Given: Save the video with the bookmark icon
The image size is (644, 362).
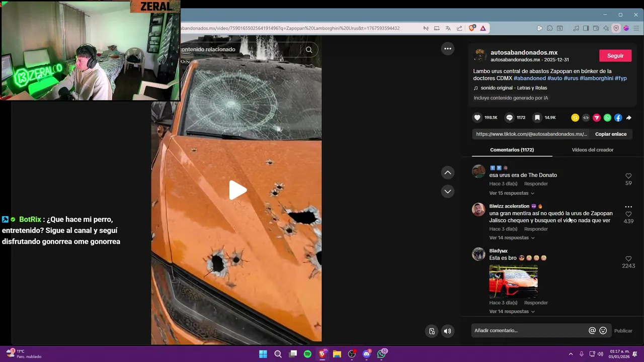Looking at the screenshot, I should click(x=537, y=118).
